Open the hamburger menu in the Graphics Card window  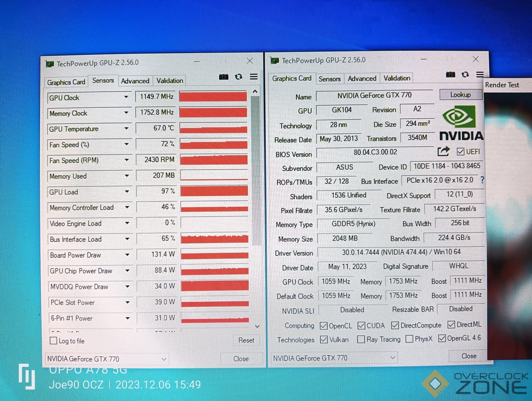click(x=480, y=75)
